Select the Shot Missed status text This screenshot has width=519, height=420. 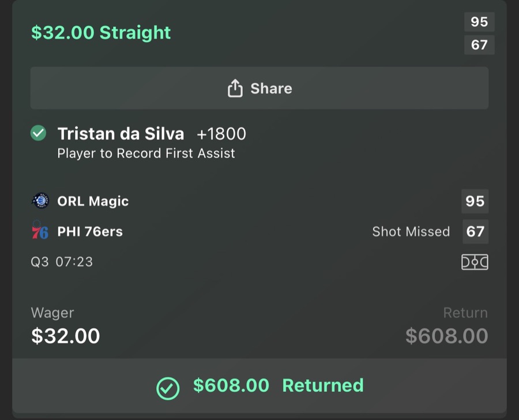[x=411, y=231]
